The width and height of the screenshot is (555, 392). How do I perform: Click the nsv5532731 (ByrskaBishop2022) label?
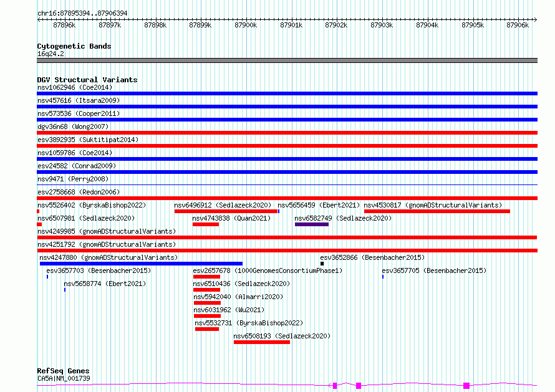pyautogui.click(x=249, y=323)
